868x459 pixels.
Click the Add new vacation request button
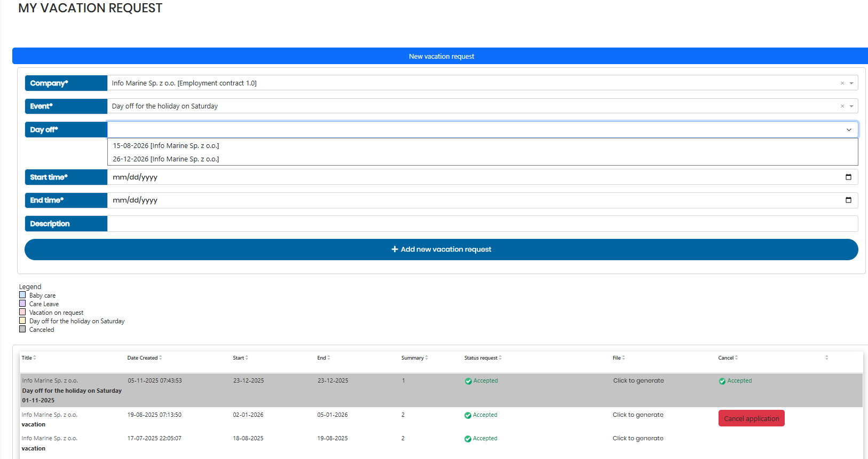441,250
